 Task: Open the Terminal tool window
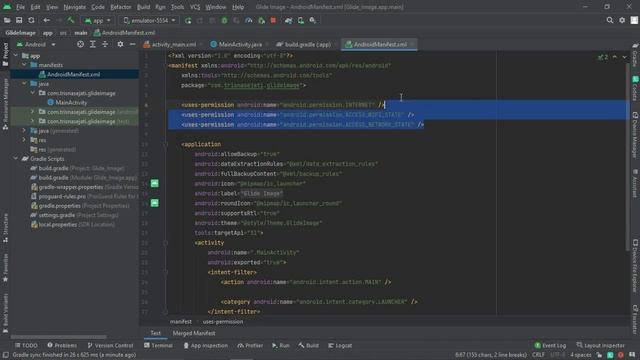click(158, 346)
